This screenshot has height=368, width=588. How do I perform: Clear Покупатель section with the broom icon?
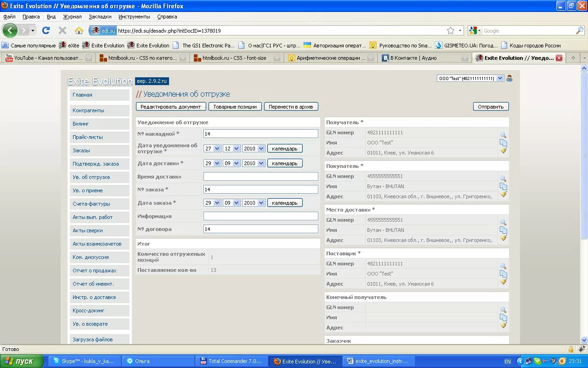[503, 194]
